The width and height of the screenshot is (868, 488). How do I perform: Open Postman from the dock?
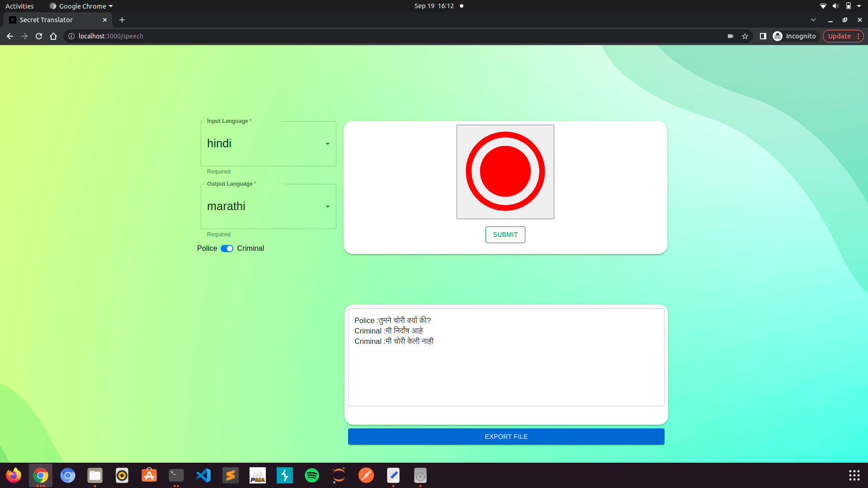click(366, 475)
